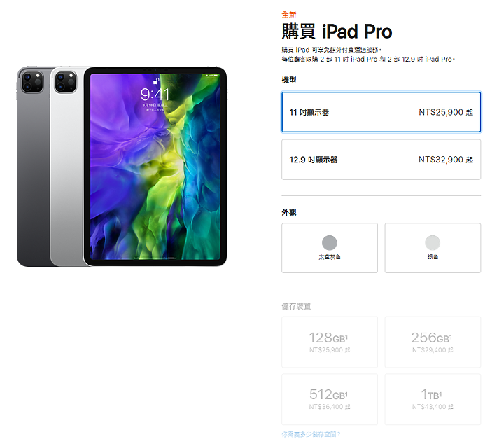Open the 你需要多少儲存空間 link
Screen dimensions: 504x444
coord(311,434)
